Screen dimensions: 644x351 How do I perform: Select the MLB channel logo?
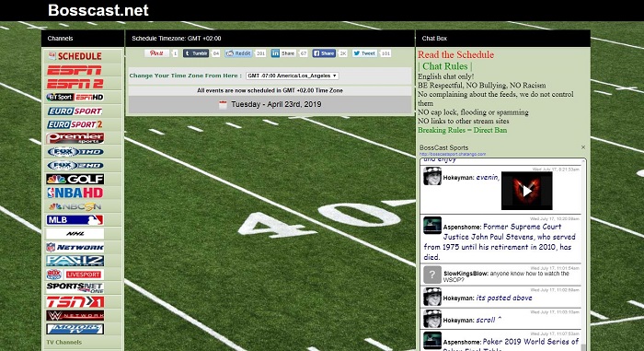pyautogui.click(x=75, y=220)
